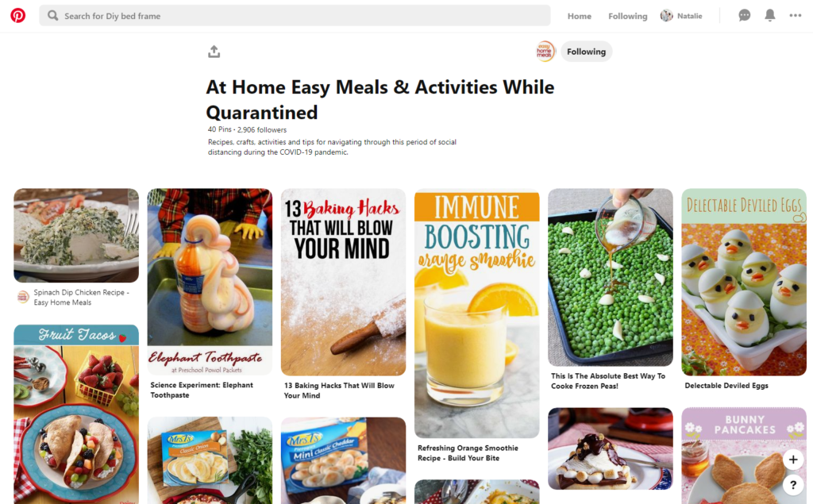Click the Easy Home Meals profile avatar
The image size is (813, 504).
point(545,52)
